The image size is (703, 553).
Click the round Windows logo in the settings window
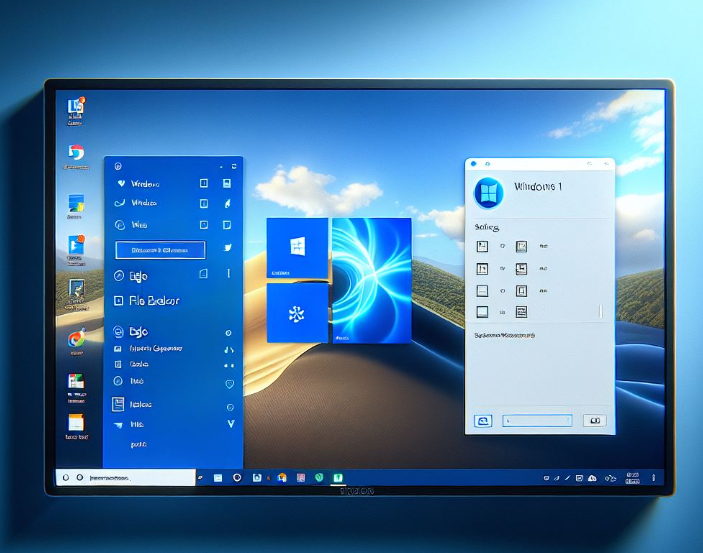pyautogui.click(x=489, y=193)
